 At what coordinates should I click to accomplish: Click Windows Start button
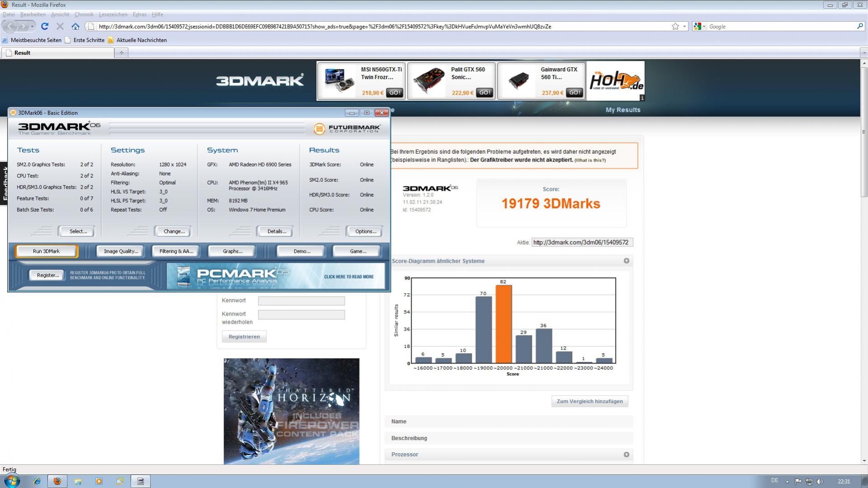coord(12,481)
